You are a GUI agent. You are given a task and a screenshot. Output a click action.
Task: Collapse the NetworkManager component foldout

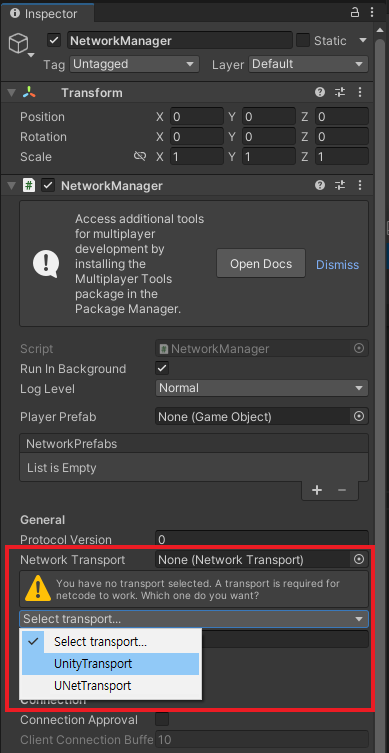click(x=12, y=186)
